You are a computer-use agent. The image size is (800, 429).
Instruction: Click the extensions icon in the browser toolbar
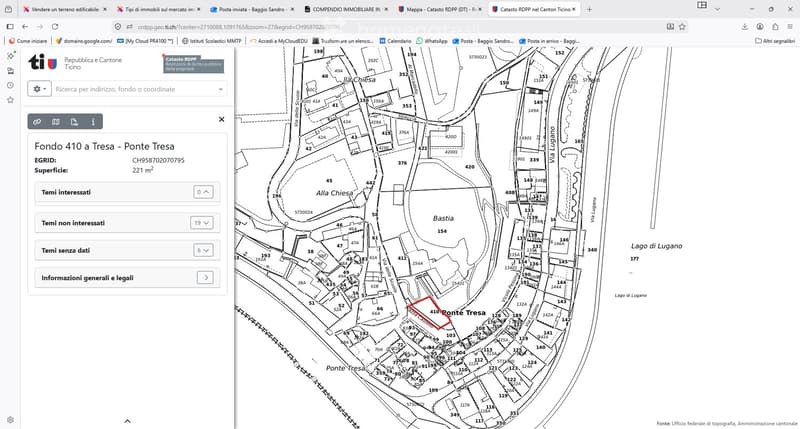[775, 27]
